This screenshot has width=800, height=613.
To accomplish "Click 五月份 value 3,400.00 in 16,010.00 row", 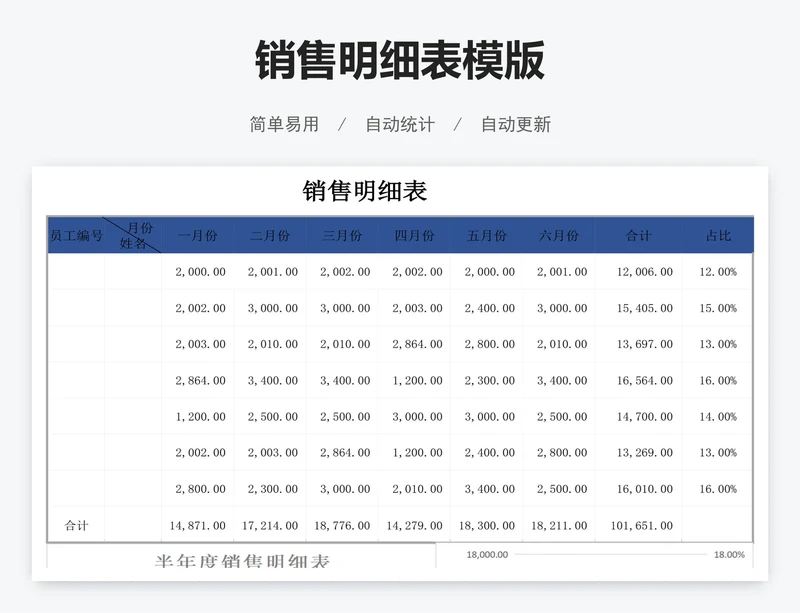I will coord(490,489).
